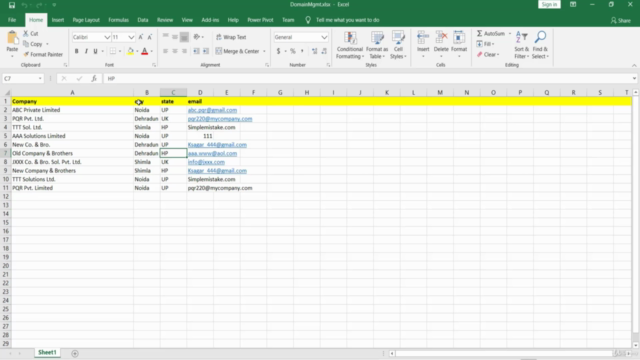This screenshot has height=360, width=640.
Task: Click the Undo arrow icon
Action: pyautogui.click(x=24, y=5)
